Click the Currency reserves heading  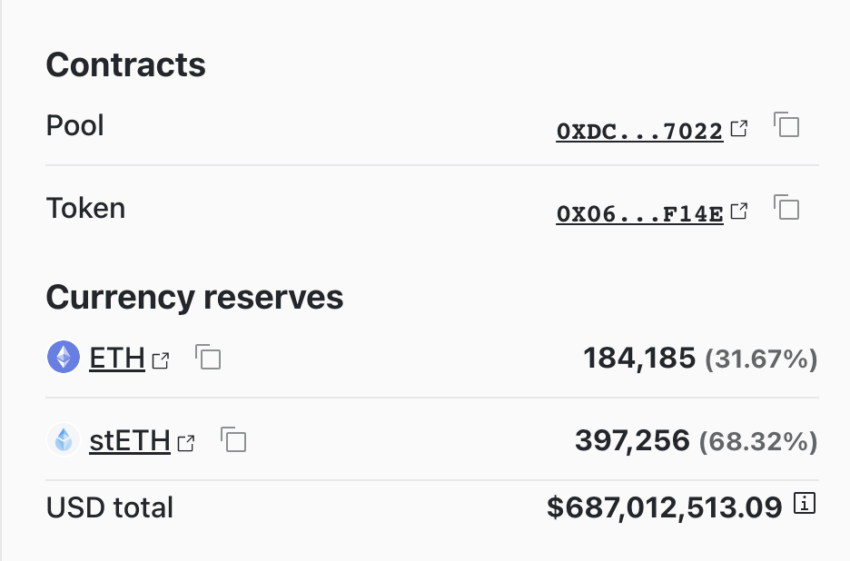point(195,297)
